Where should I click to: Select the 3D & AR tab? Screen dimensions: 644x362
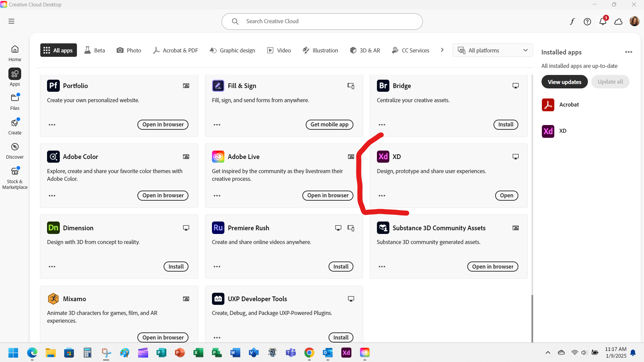click(365, 50)
